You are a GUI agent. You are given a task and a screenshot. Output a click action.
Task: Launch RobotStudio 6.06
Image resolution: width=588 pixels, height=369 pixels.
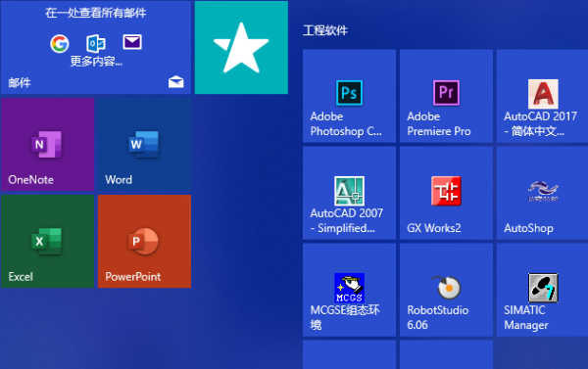446,290
